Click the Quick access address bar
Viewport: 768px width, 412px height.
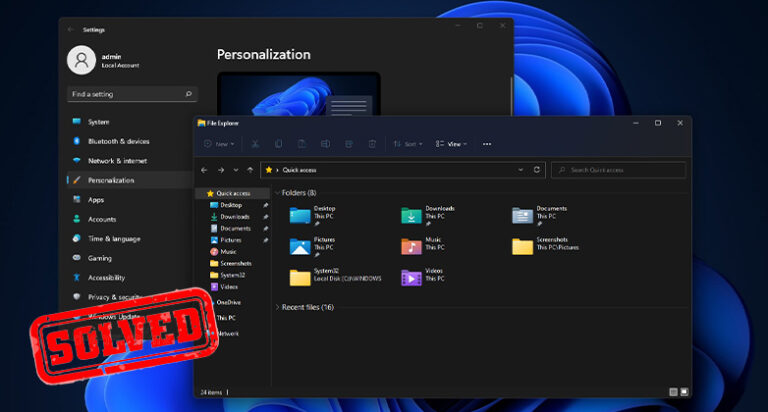coord(403,170)
